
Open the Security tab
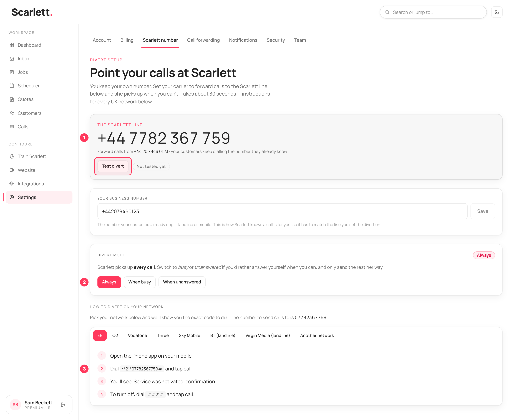pos(276,40)
